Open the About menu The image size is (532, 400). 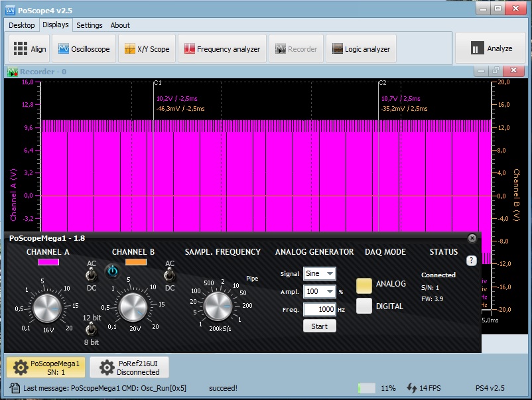[x=120, y=25]
